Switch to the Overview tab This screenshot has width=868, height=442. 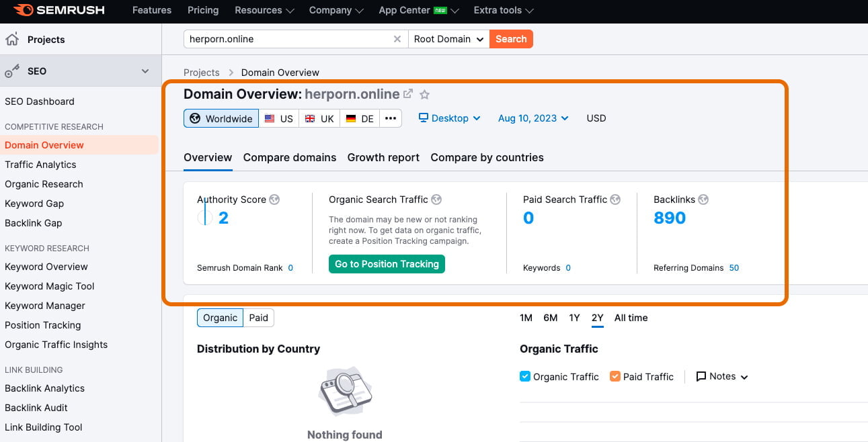208,157
